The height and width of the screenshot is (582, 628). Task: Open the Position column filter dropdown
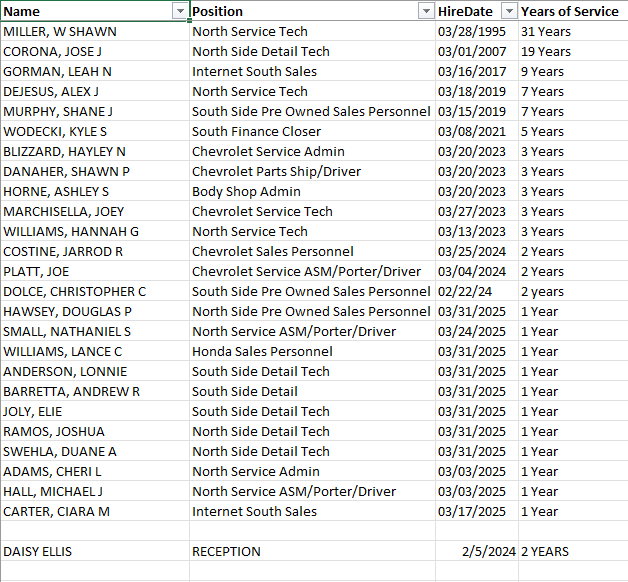[424, 11]
